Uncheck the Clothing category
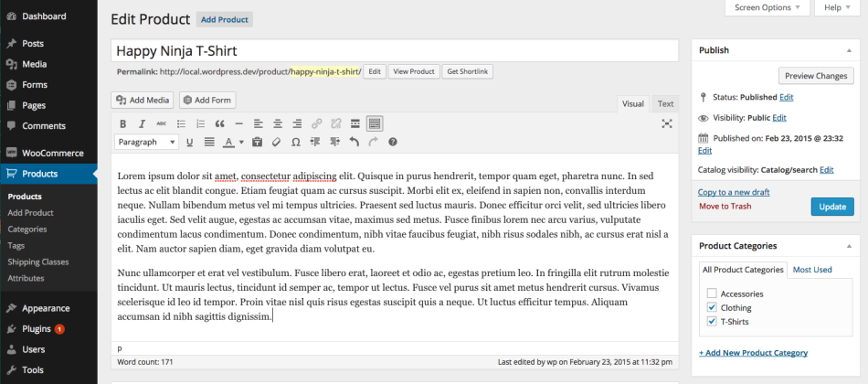Viewport: 868px width, 384px height. [x=712, y=308]
